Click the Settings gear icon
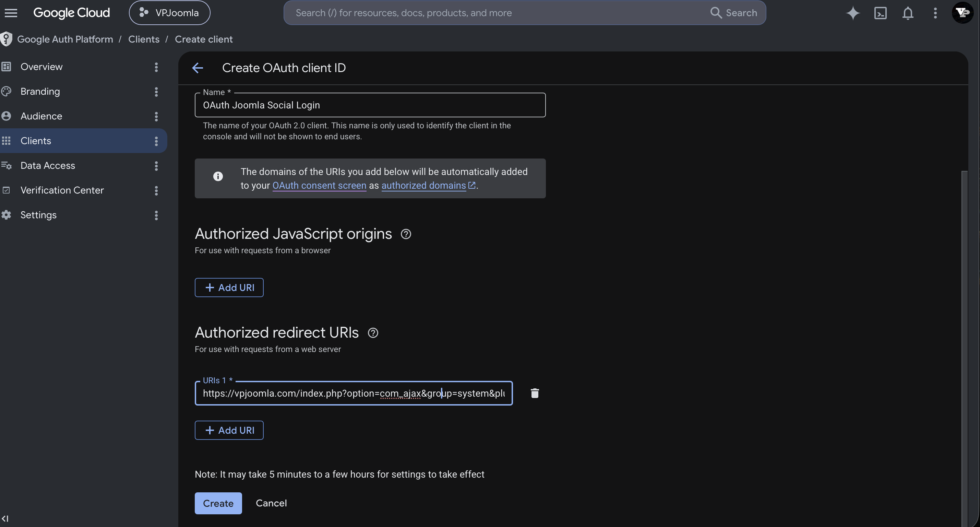 [6, 215]
